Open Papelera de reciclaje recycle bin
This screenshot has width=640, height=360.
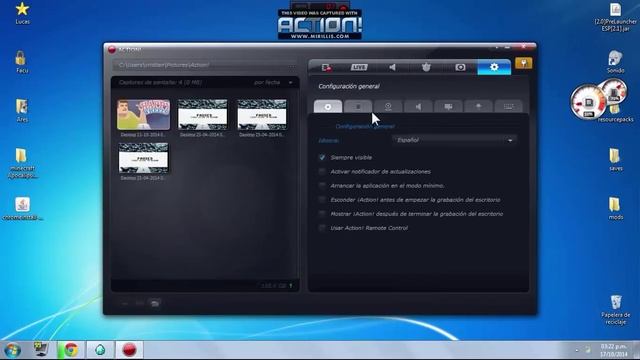click(616, 310)
